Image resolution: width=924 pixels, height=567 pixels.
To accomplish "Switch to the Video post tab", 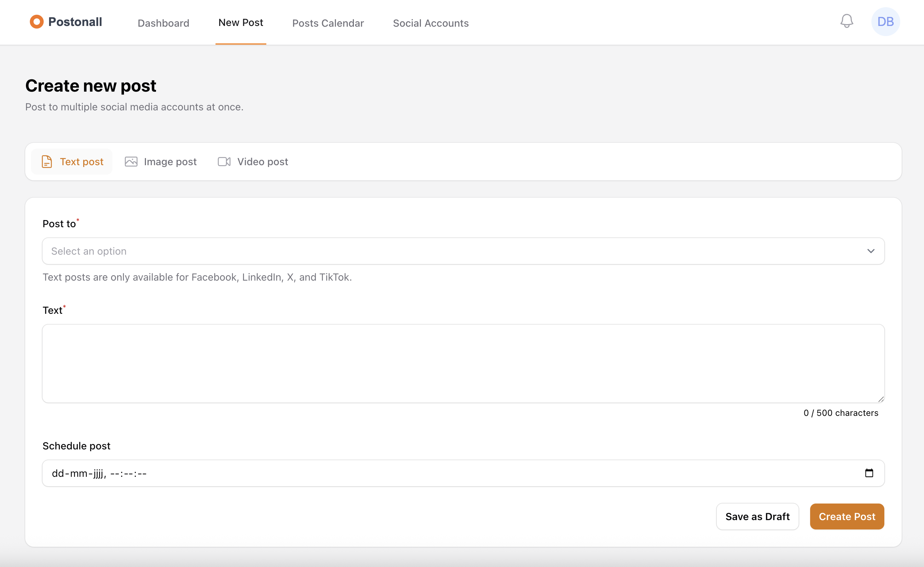I will pyautogui.click(x=262, y=162).
